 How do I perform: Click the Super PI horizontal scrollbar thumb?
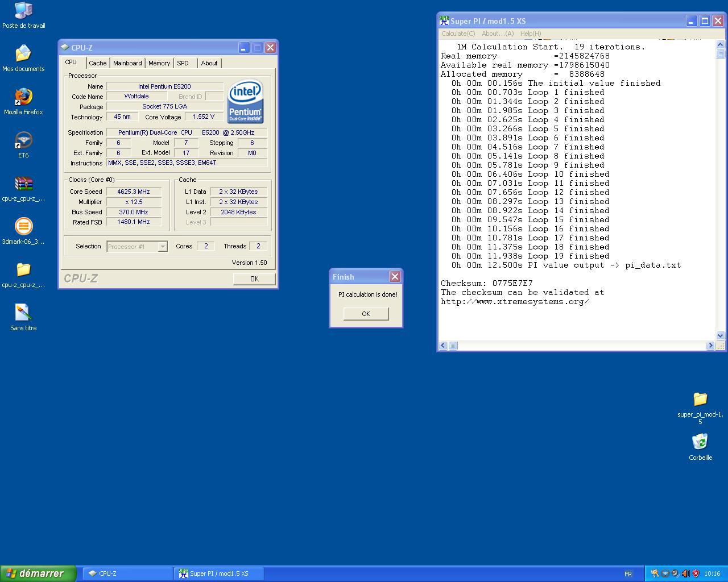click(x=453, y=346)
